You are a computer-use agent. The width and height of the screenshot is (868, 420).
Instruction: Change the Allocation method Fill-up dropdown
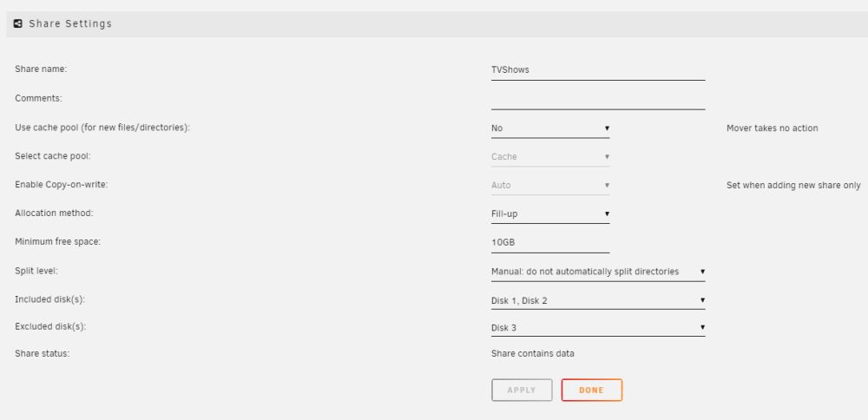[550, 213]
